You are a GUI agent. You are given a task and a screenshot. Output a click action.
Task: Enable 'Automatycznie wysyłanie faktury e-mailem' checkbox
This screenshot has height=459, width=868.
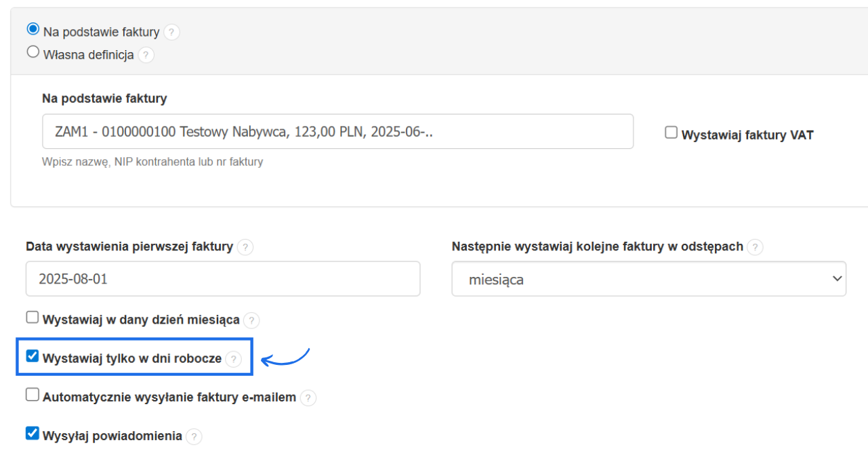[x=33, y=395]
